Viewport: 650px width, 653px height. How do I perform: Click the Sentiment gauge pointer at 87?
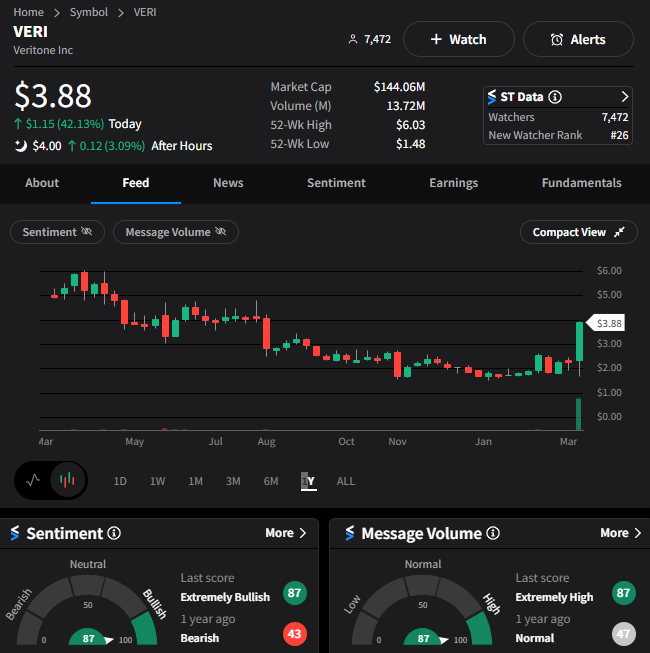(x=109, y=640)
